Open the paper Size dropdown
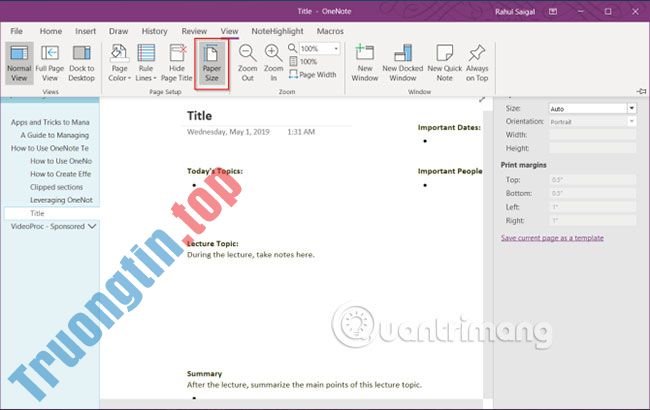This screenshot has width=650, height=410. pyautogui.click(x=631, y=109)
